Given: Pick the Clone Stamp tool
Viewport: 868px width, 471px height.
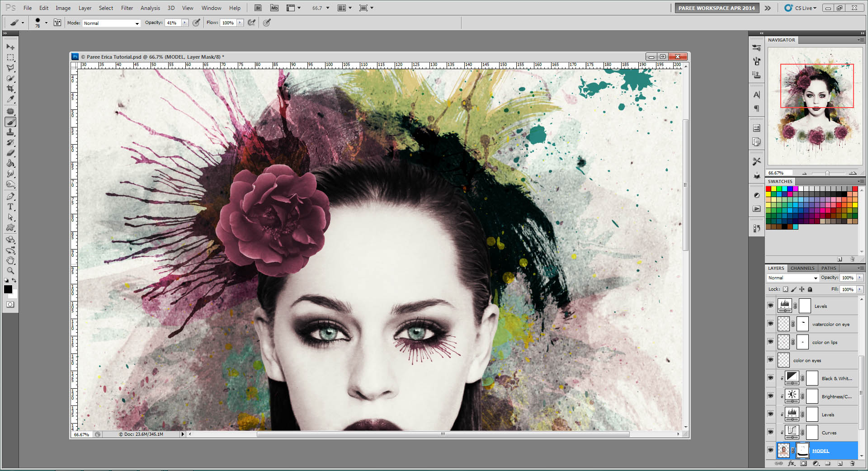Looking at the screenshot, I should [10, 132].
